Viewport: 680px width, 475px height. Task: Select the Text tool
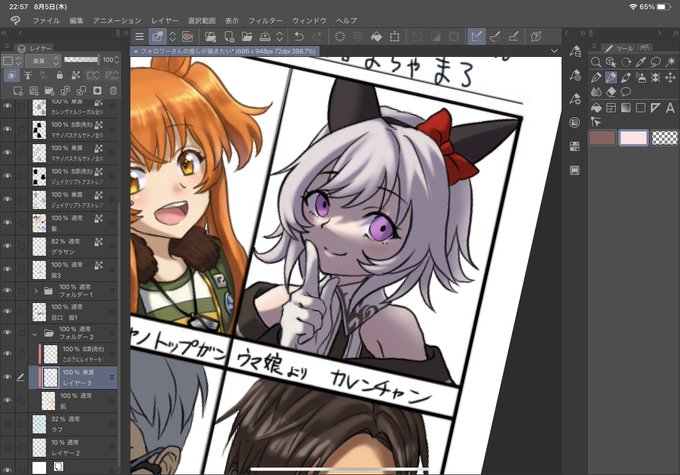point(670,108)
